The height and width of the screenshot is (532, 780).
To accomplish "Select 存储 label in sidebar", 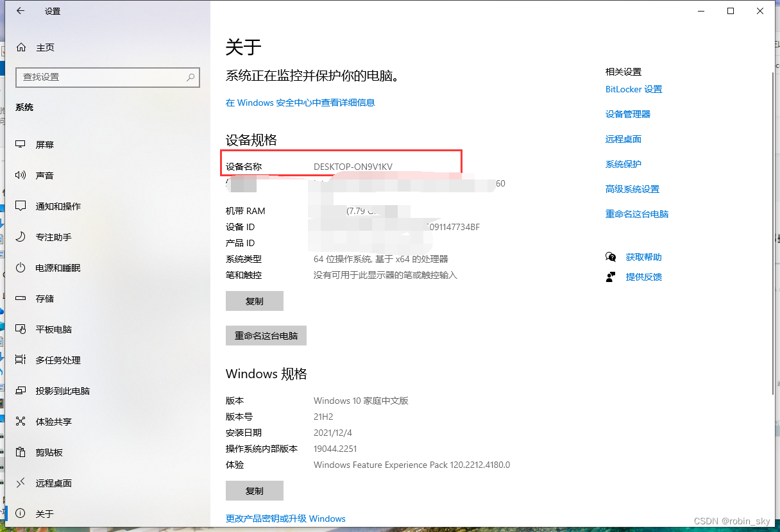I will click(x=45, y=299).
